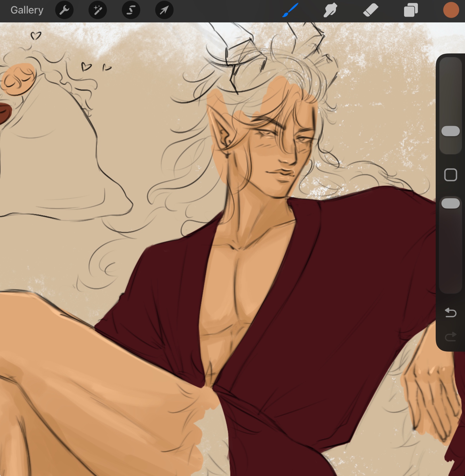Open the Adjustments magic wand menu
Viewport: 465px width, 476px height.
click(x=98, y=10)
